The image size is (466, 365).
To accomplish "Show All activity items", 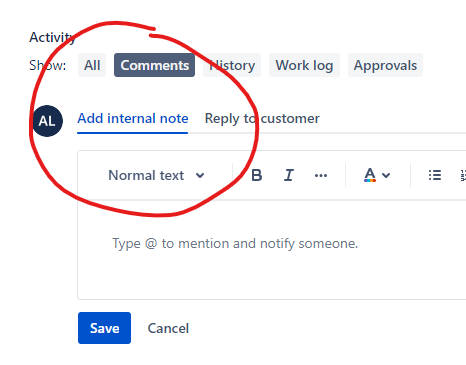I will click(x=92, y=65).
